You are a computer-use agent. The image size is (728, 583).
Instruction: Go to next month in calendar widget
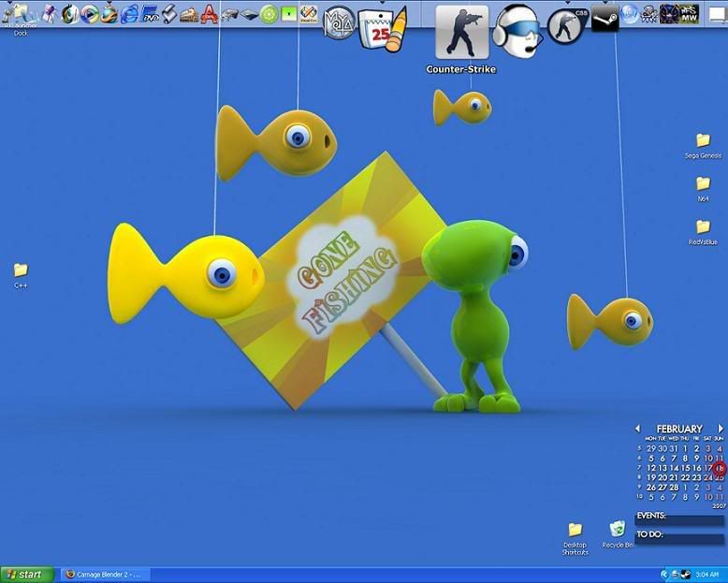click(x=721, y=428)
